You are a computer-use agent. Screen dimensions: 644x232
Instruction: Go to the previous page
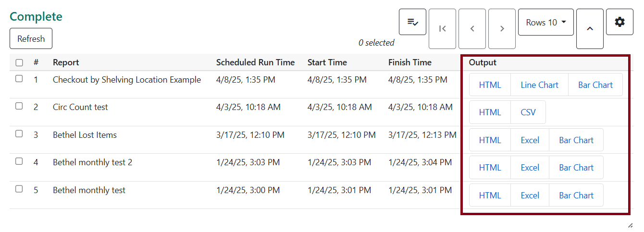(472, 29)
